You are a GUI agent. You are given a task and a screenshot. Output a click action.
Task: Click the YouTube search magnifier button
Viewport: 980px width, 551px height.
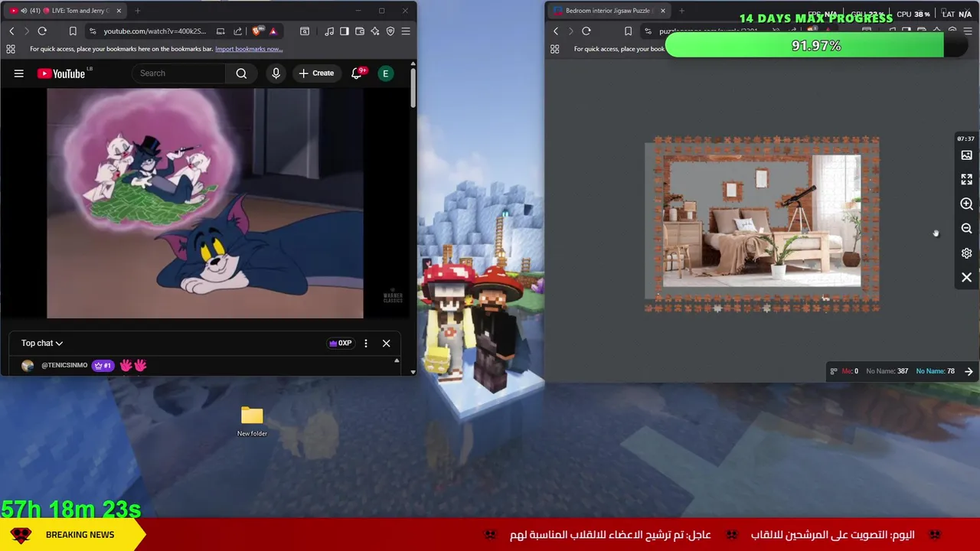click(241, 73)
